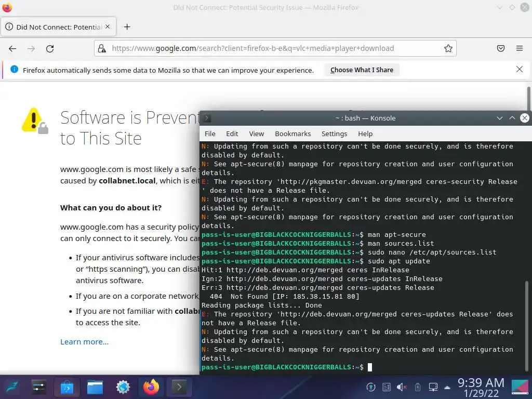Open the application launcher in the taskbar

click(11, 387)
